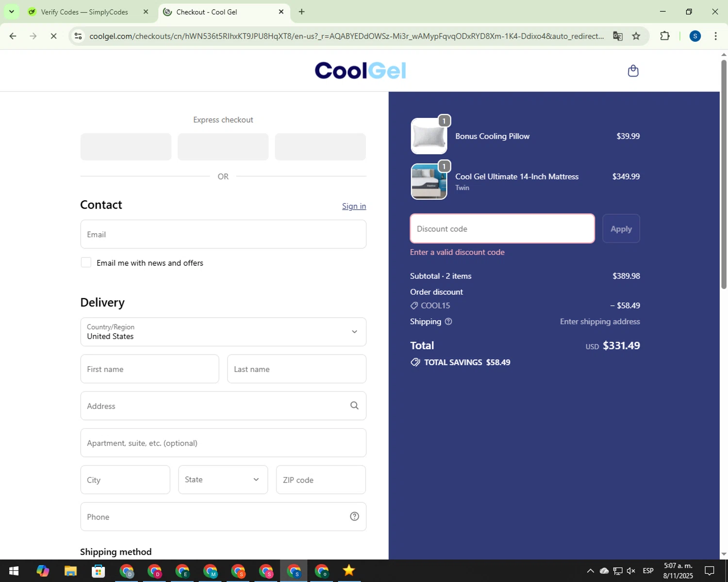Viewport: 728px width, 582px height.
Task: Open a new browser tab
Action: coord(301,12)
